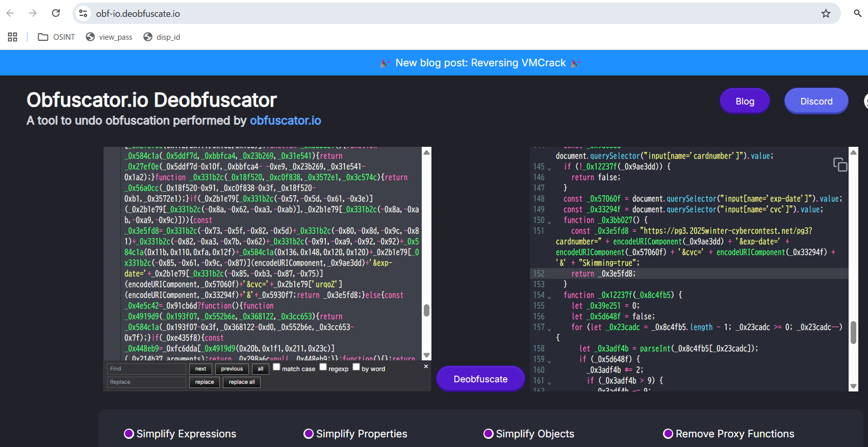Open the Reversing VMCrack blog post banner
The image size is (868, 447).
(480, 63)
